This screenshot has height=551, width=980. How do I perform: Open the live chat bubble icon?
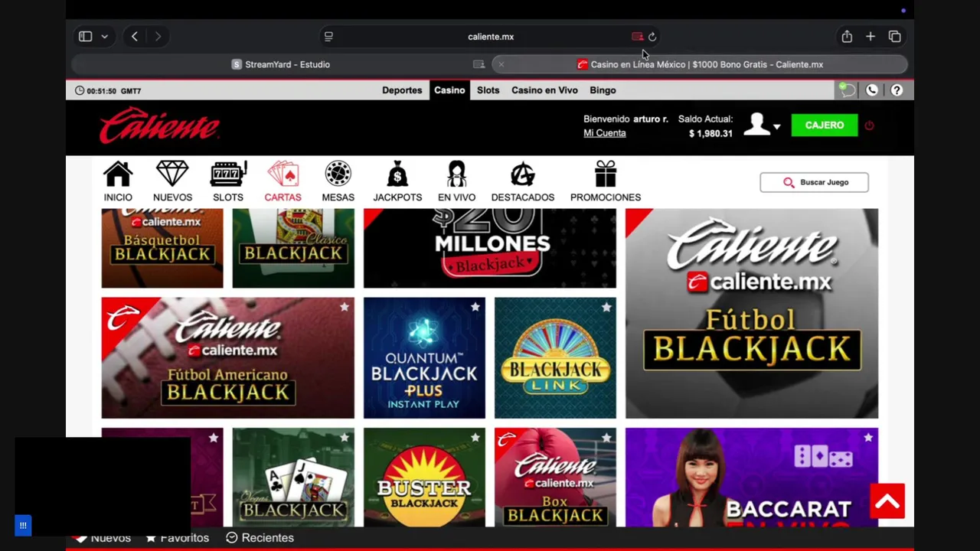pyautogui.click(x=847, y=90)
